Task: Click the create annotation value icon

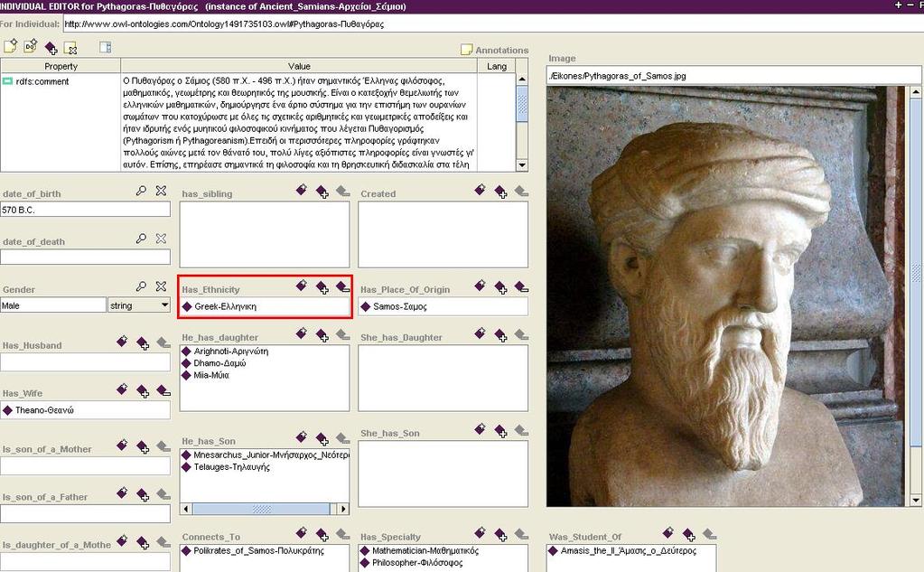Action: point(10,47)
